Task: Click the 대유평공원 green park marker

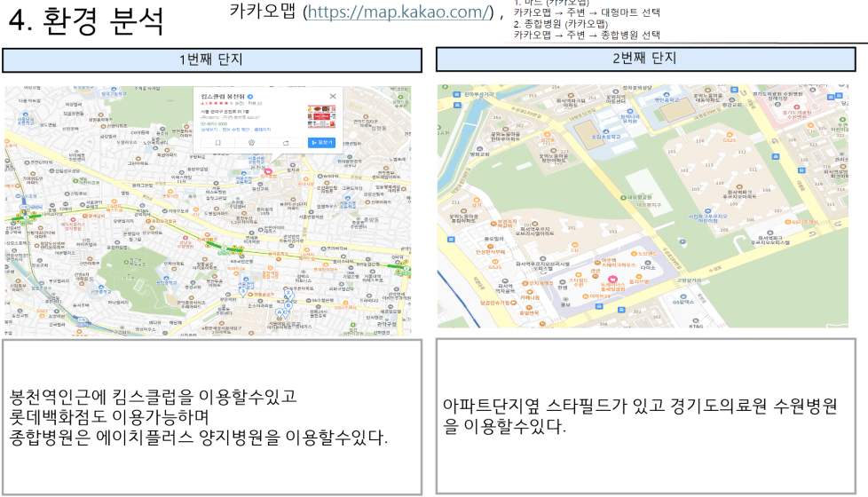Action: pos(623,198)
